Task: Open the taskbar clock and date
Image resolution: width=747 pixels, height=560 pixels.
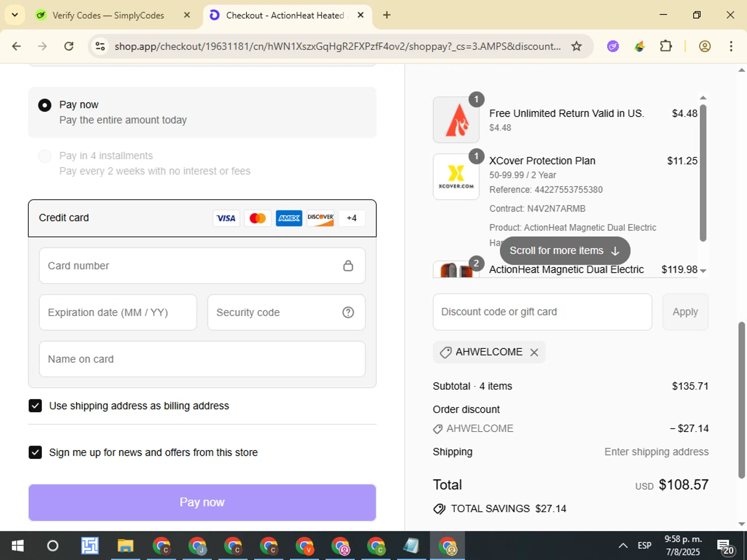Action: 683,546
